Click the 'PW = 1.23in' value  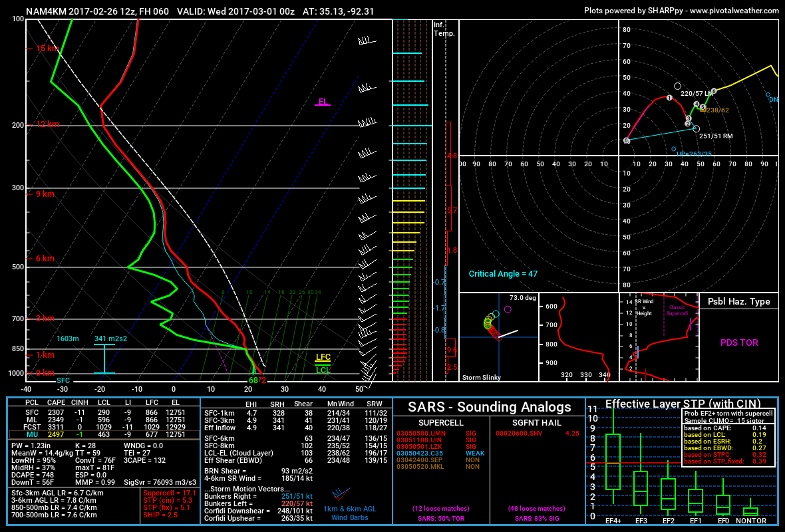[31, 446]
